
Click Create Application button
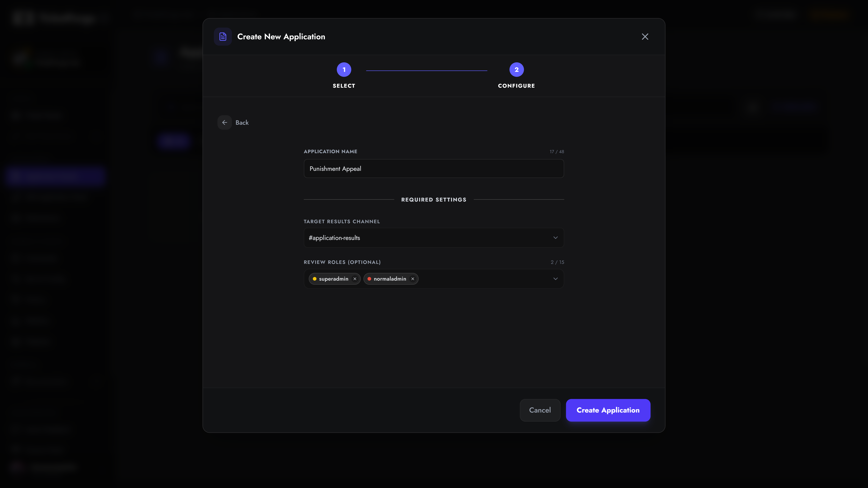pos(608,410)
